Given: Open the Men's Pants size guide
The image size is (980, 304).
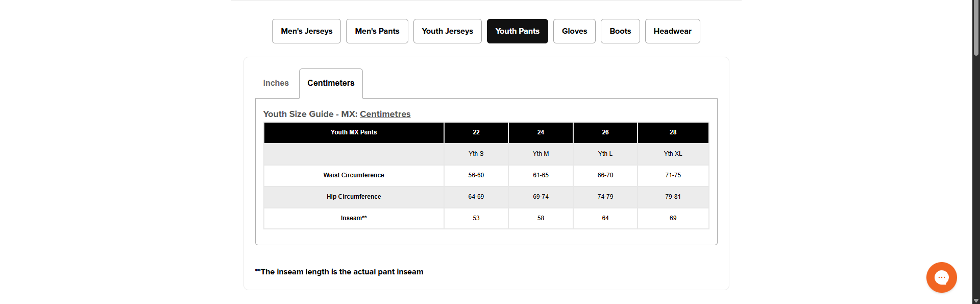Looking at the screenshot, I should [x=377, y=31].
